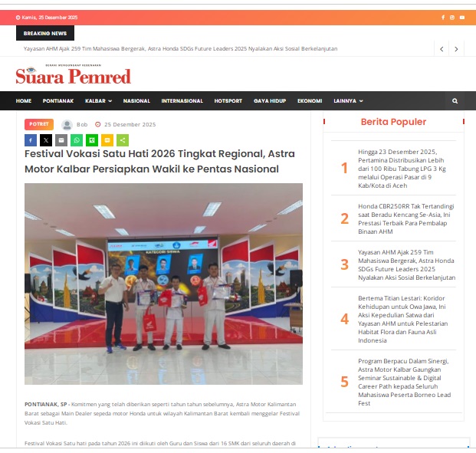Share article on WhatsApp
The height and width of the screenshot is (453, 476).
[77, 140]
